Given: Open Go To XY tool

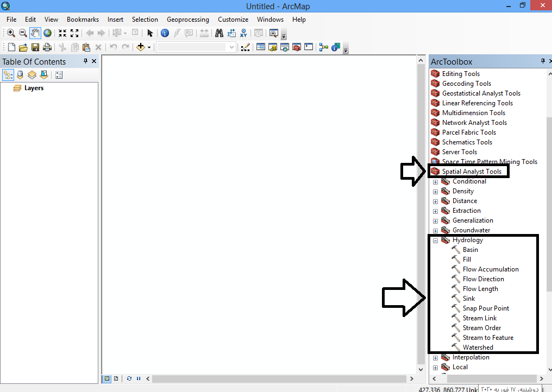Looking at the screenshot, I should 243,33.
